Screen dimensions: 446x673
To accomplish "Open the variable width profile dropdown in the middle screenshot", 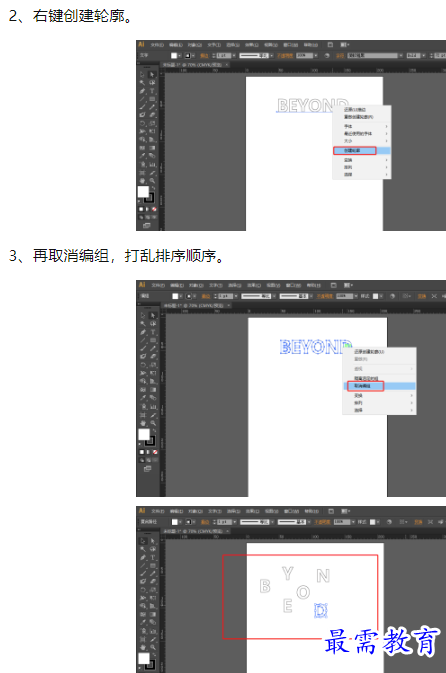I will click(272, 296).
